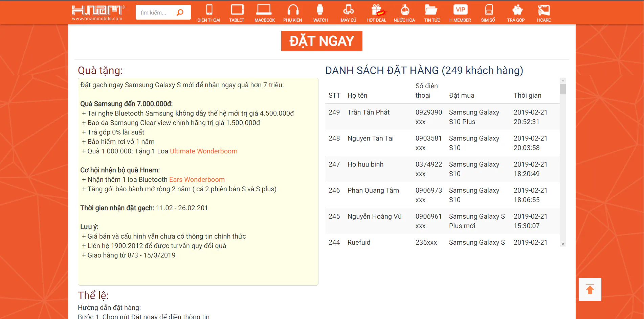
Task: Select the name Ruefuid
Action: pyautogui.click(x=359, y=242)
